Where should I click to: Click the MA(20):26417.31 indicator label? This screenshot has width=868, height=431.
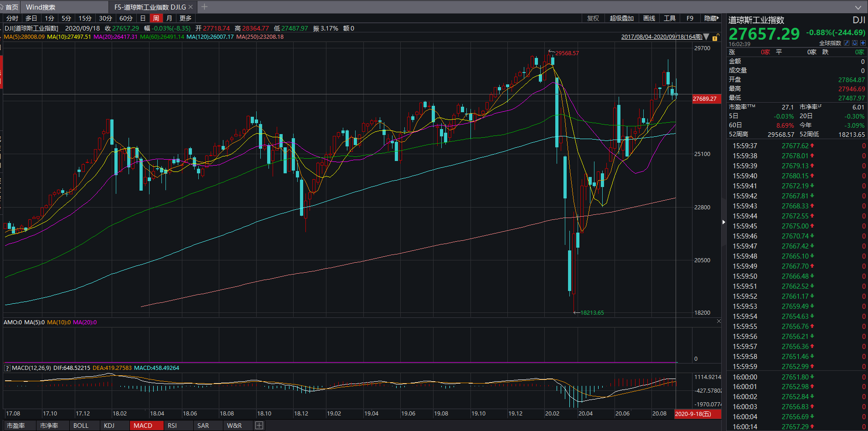click(115, 37)
